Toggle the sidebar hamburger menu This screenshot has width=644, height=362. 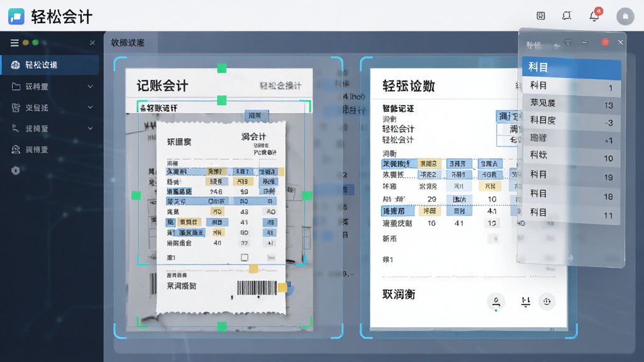click(14, 43)
